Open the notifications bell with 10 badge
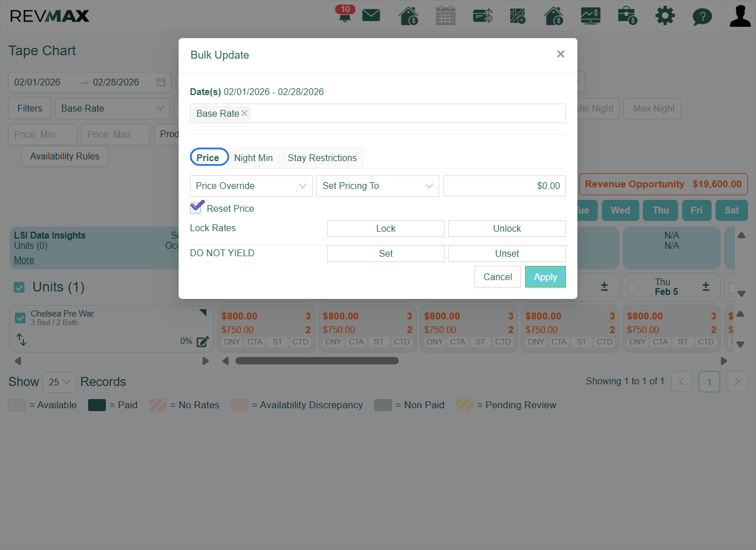The image size is (756, 550). point(345,14)
